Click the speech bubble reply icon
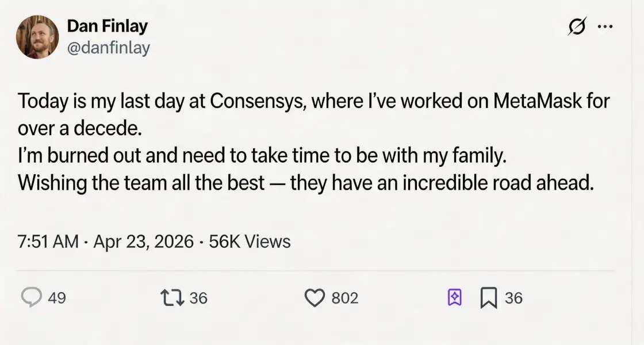644x345 pixels. click(31, 297)
